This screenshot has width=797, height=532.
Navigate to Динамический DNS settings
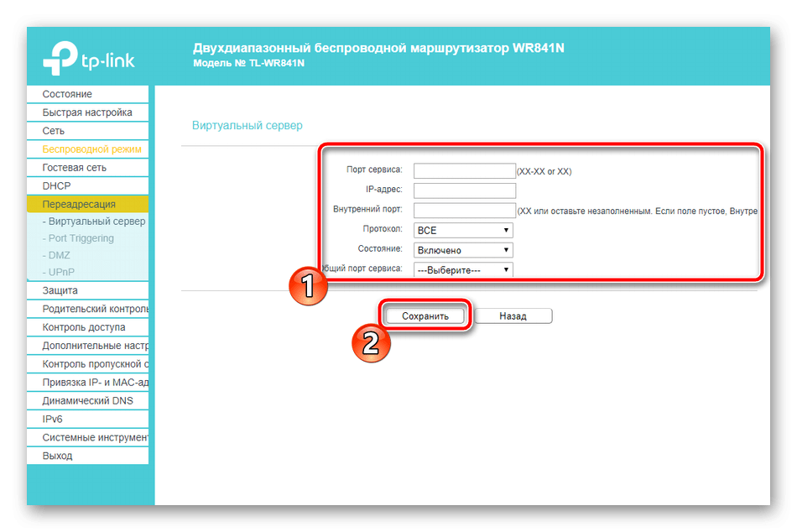point(87,400)
